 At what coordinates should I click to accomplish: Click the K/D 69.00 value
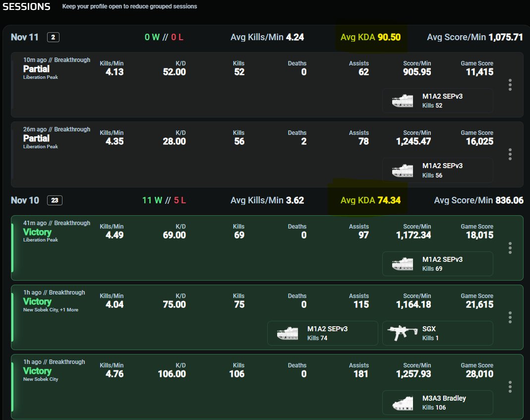[174, 235]
